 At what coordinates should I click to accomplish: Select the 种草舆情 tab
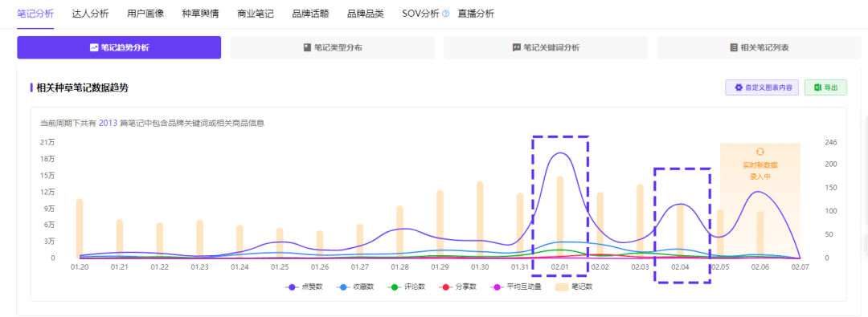coord(200,14)
